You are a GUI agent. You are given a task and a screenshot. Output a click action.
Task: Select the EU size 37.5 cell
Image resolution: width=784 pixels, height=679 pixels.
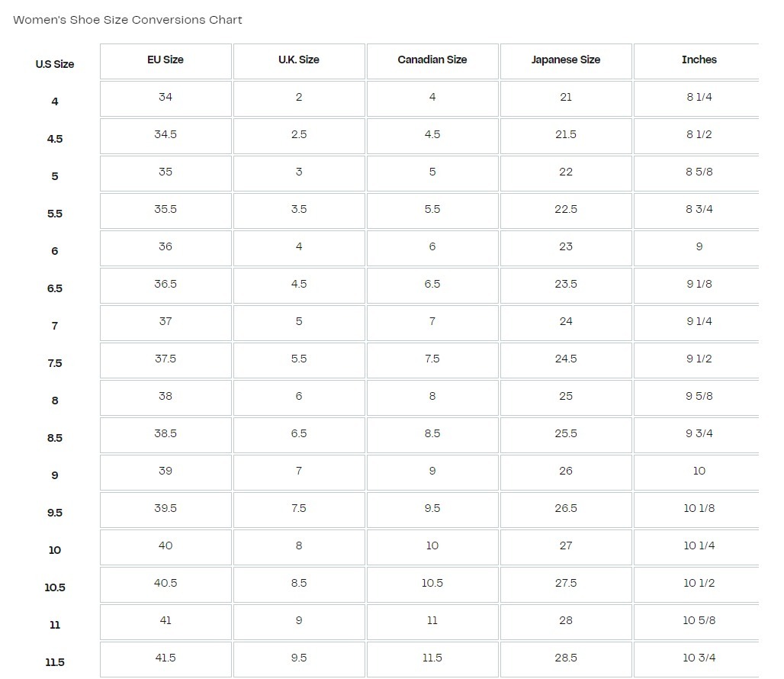[165, 359]
